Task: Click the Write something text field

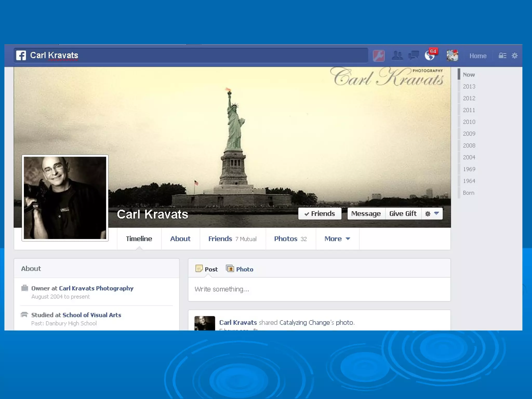Action: click(x=319, y=289)
